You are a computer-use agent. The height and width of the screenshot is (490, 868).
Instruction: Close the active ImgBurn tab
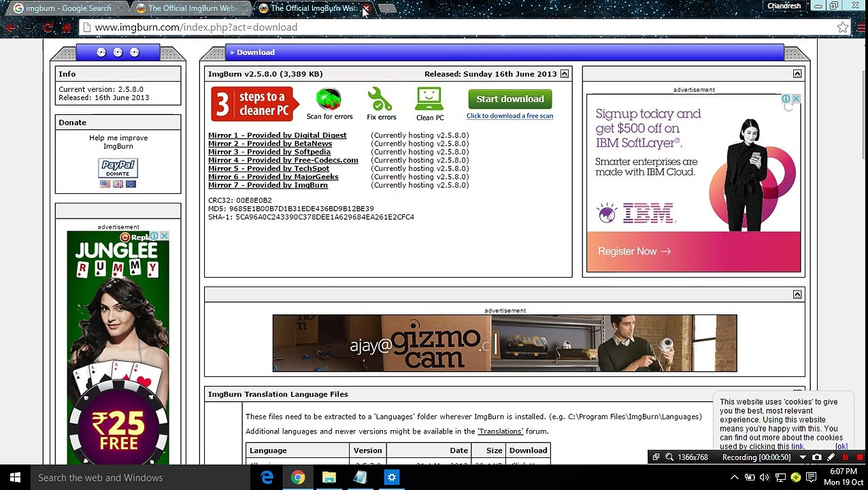[x=365, y=8]
